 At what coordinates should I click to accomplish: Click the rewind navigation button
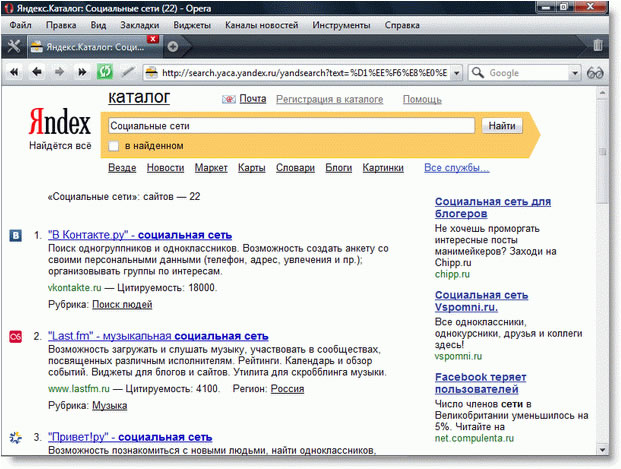point(14,72)
